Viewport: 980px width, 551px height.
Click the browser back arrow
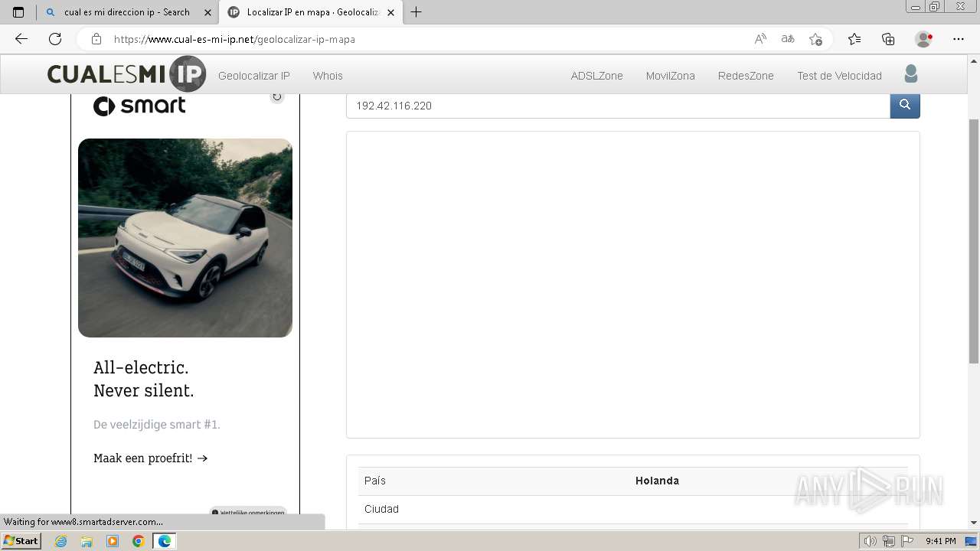click(21, 39)
